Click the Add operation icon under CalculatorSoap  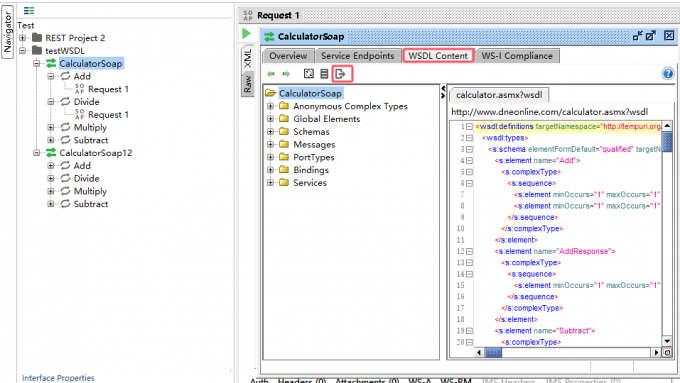coord(65,76)
